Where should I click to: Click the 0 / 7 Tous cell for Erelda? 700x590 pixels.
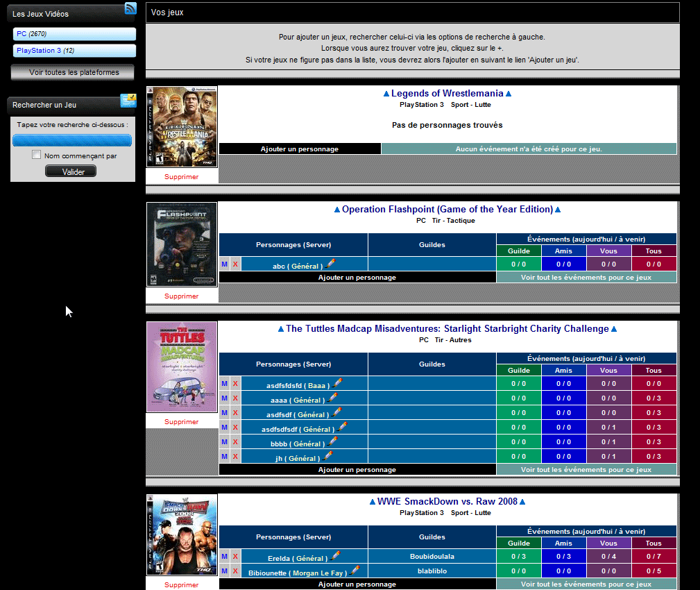click(654, 556)
